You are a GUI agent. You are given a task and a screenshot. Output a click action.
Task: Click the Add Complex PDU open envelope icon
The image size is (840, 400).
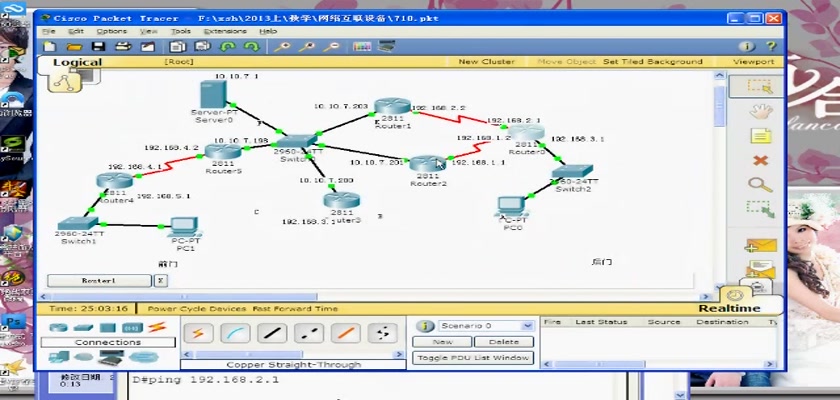(760, 269)
